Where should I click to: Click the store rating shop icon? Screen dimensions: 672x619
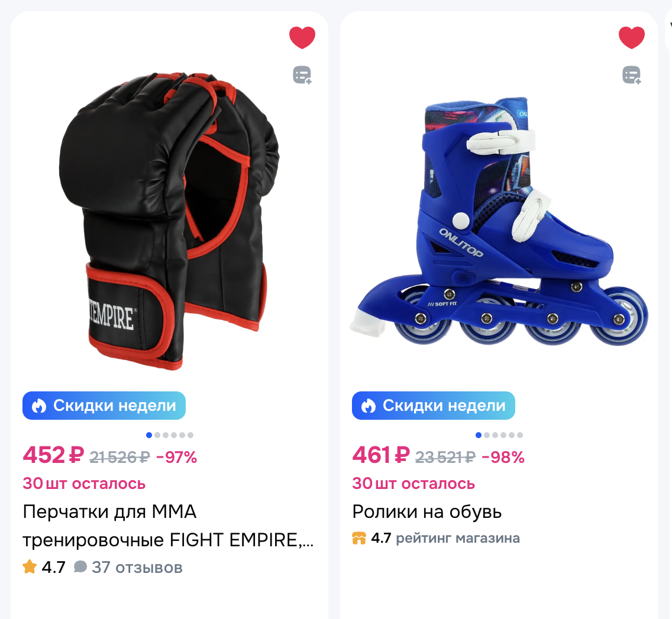359,538
